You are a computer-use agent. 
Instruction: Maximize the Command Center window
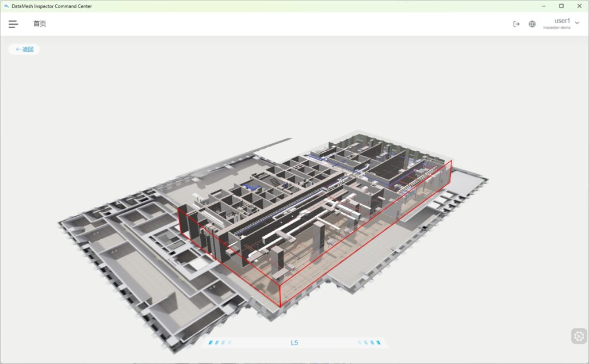coord(561,6)
